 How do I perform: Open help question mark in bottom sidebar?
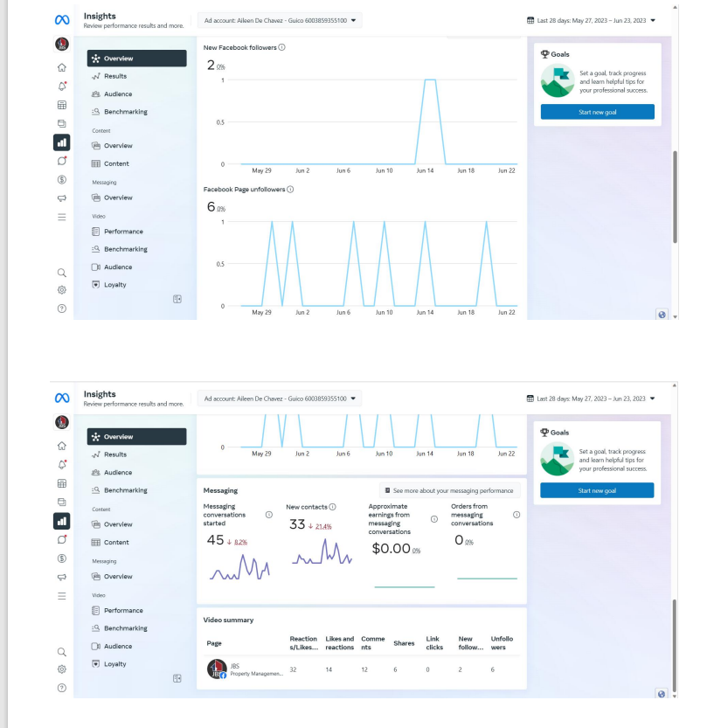click(x=62, y=688)
